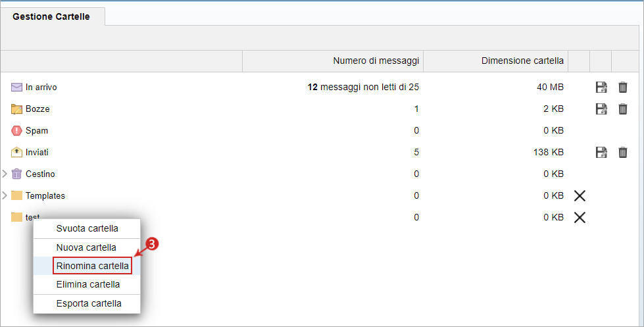Image resolution: width=644 pixels, height=327 pixels.
Task: Click the save icon in the Inviati row
Action: tap(601, 153)
